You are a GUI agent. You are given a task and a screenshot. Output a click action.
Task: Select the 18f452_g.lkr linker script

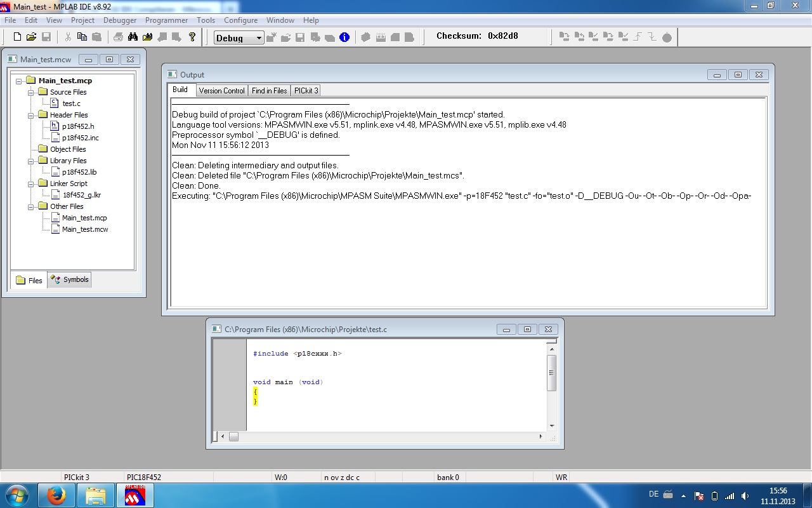pyautogui.click(x=82, y=195)
